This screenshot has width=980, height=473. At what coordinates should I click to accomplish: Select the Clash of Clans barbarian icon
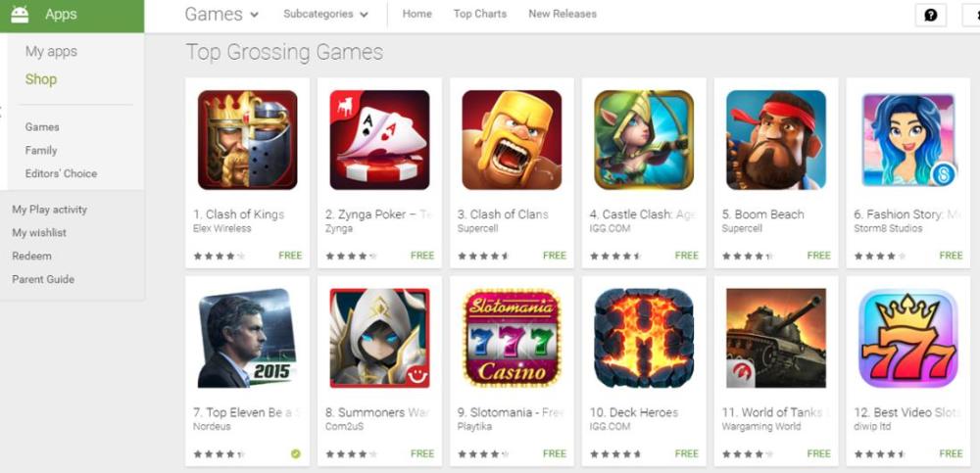[x=512, y=140]
